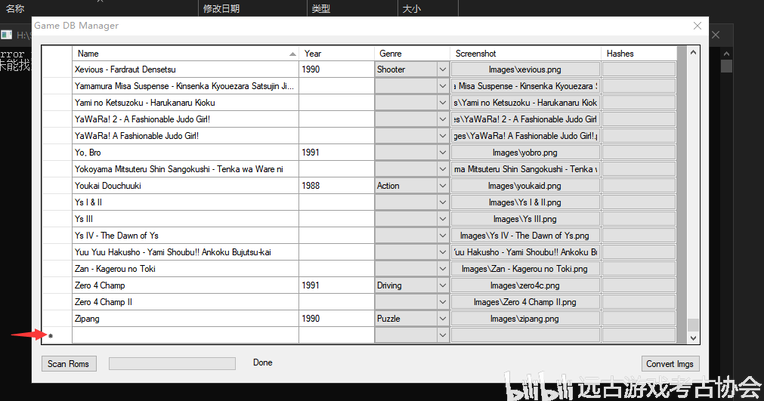This screenshot has height=401, width=764.
Task: Click the scroll down arrow of the grid
Action: [693, 338]
